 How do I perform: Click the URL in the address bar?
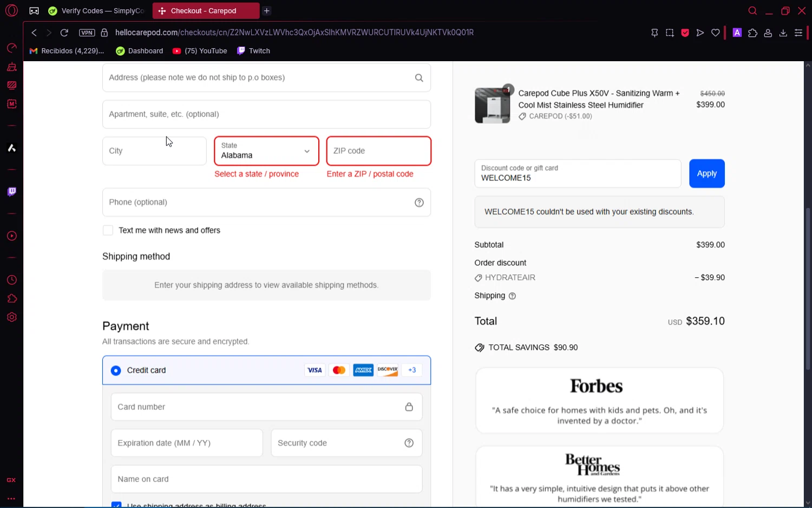tap(294, 32)
